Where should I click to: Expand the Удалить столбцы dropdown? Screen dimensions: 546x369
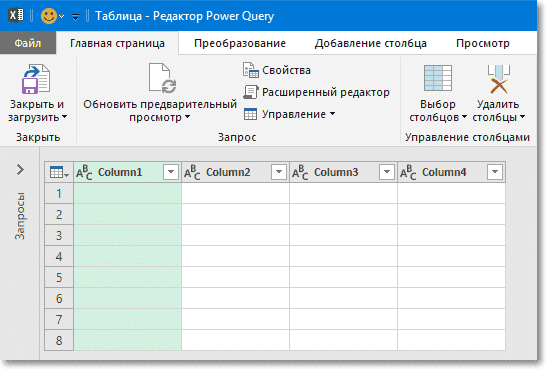point(522,117)
